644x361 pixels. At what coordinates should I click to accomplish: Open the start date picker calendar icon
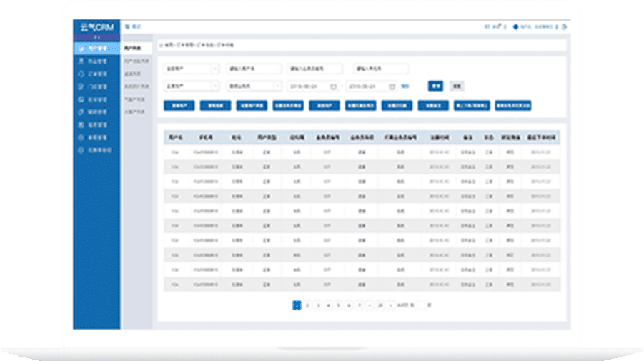tap(334, 86)
